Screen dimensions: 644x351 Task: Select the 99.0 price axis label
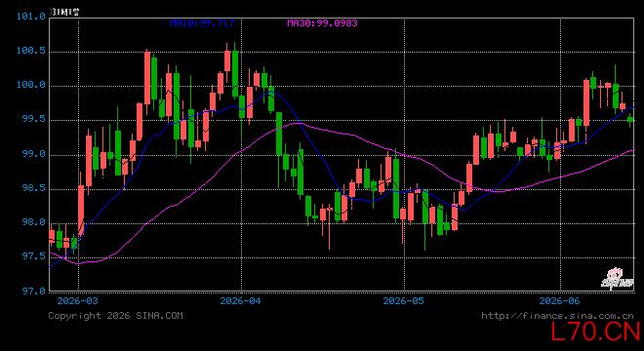[34, 153]
